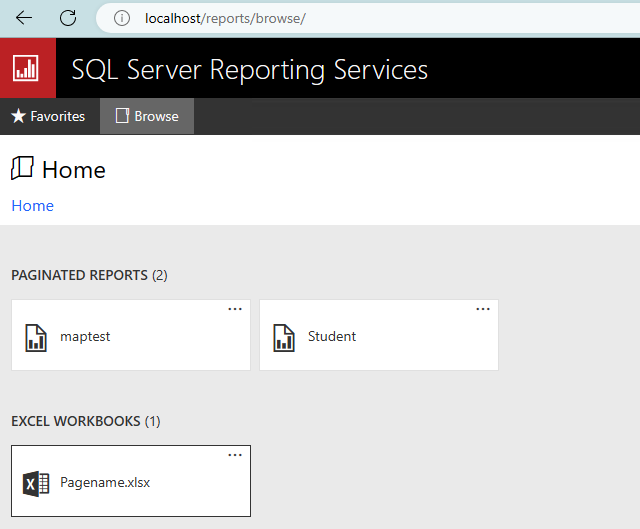Open the maptest report tile
640x529 pixels.
coord(131,335)
